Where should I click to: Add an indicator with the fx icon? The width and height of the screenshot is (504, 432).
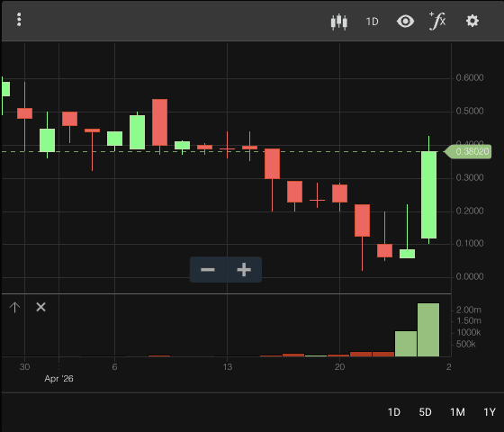pos(437,22)
